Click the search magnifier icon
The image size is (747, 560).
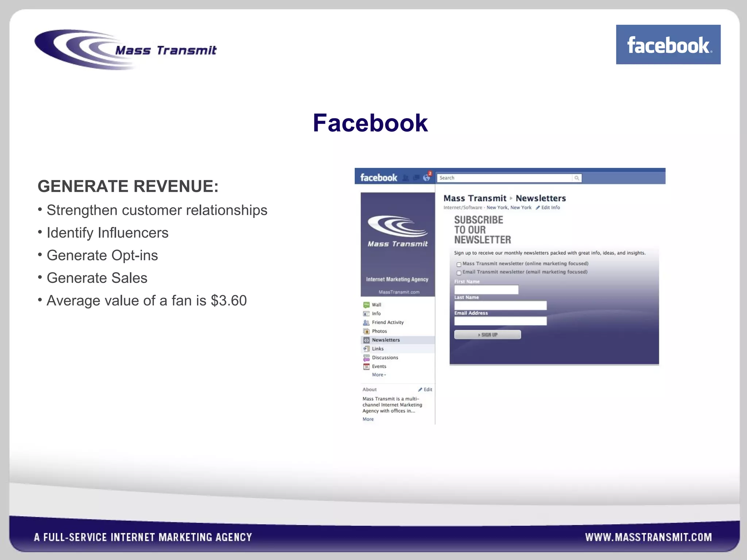pos(577,178)
